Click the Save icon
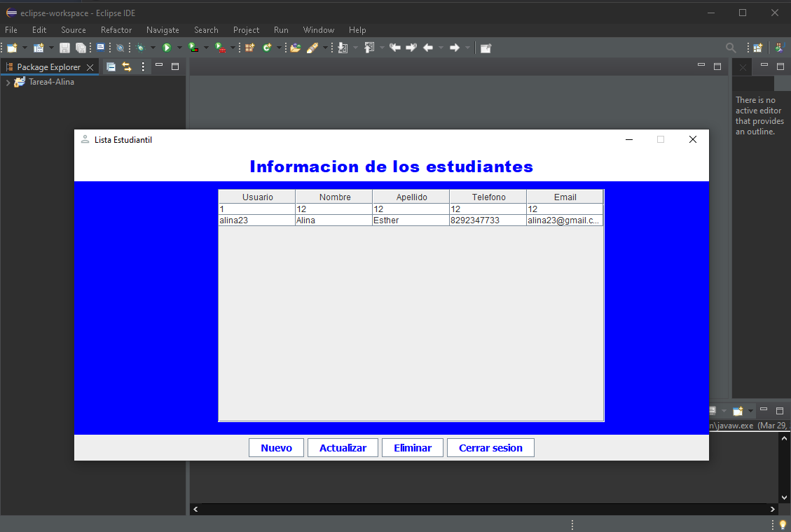This screenshot has height=532, width=791. pyautogui.click(x=65, y=48)
